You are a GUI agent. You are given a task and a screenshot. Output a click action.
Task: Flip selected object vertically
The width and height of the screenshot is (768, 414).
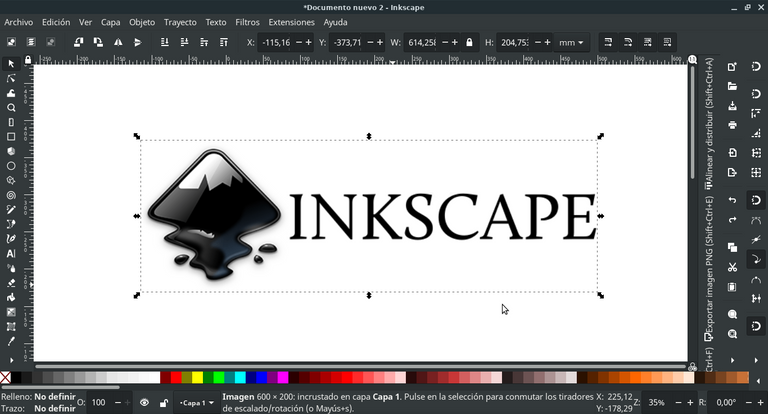pyautogui.click(x=138, y=43)
